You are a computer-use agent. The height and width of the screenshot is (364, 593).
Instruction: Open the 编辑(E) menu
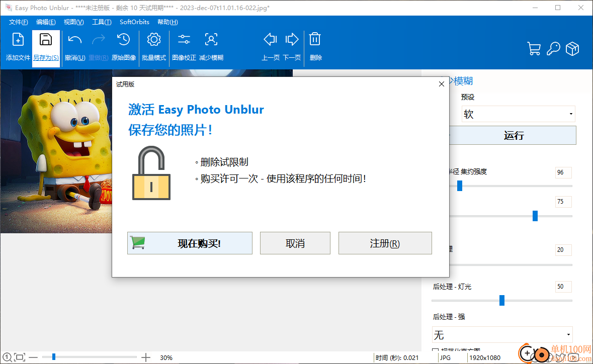pos(46,22)
